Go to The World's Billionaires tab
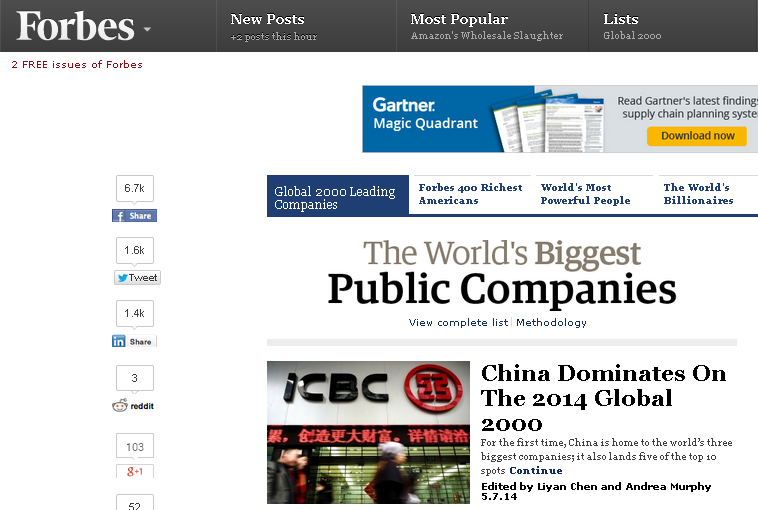This screenshot has width=758, height=510. (698, 194)
